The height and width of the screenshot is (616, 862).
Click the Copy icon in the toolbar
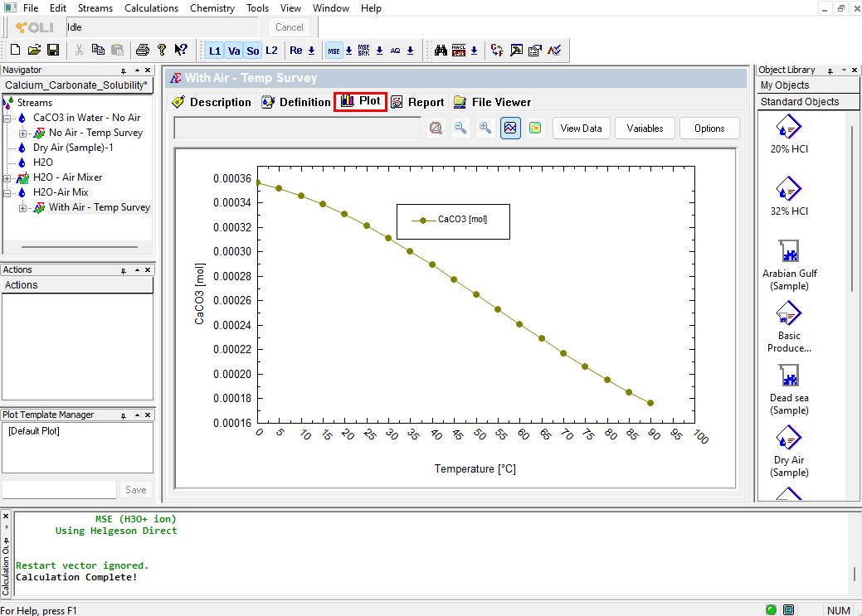[x=98, y=50]
